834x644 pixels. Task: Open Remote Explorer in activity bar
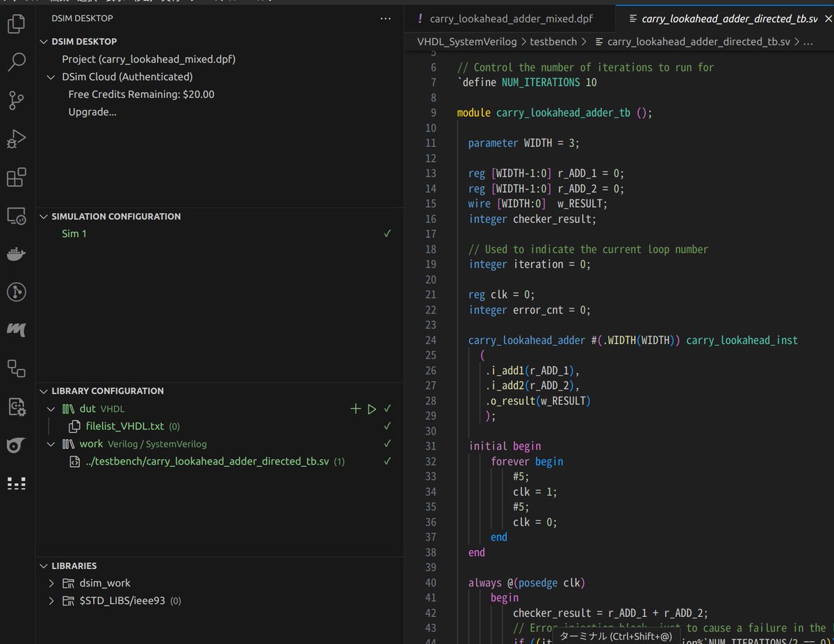click(17, 215)
